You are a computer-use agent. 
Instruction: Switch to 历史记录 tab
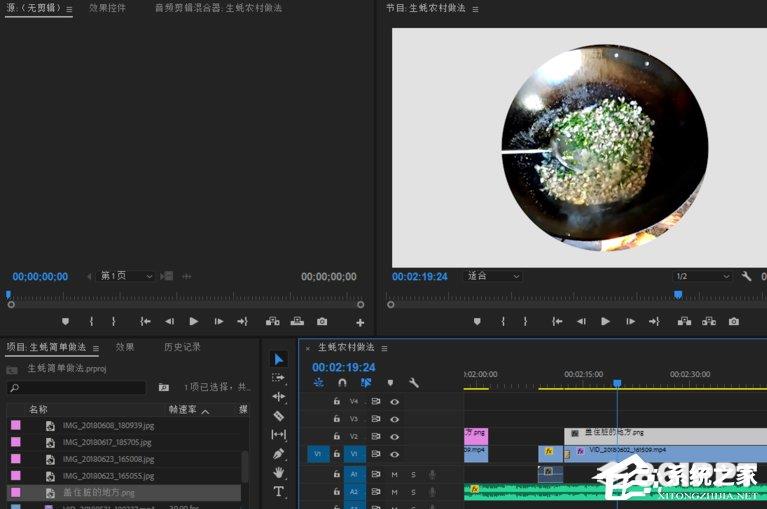(182, 347)
